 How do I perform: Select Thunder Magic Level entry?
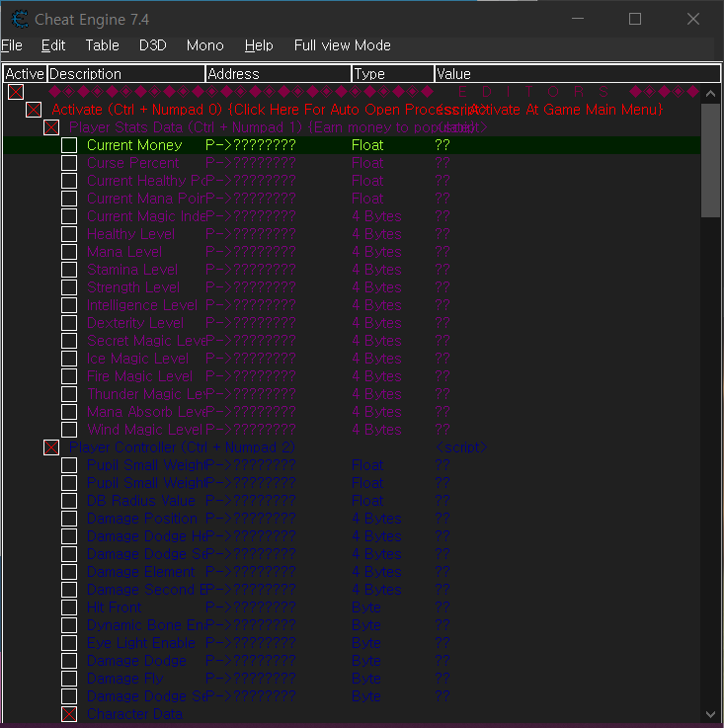146,394
